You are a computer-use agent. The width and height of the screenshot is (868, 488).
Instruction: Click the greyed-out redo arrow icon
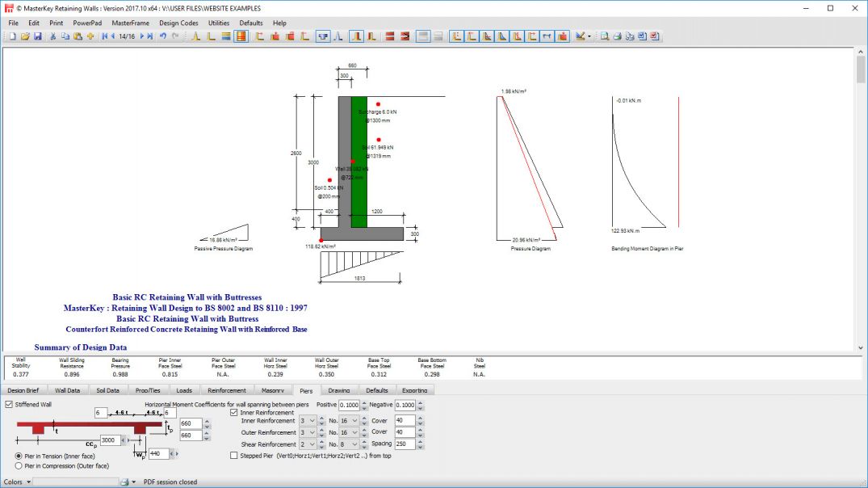point(175,36)
